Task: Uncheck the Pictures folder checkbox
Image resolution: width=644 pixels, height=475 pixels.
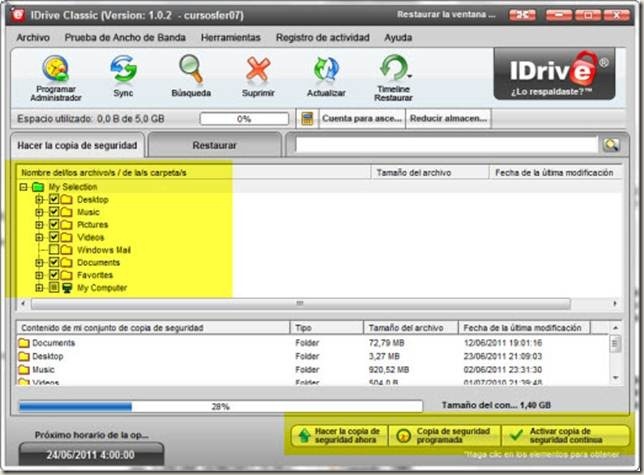Action: pos(54,225)
